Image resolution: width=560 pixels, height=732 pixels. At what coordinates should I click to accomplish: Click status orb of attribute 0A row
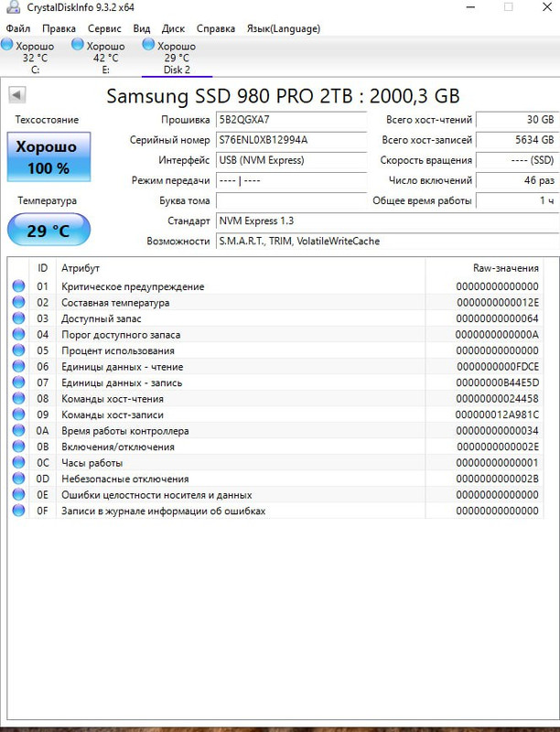pos(18,430)
